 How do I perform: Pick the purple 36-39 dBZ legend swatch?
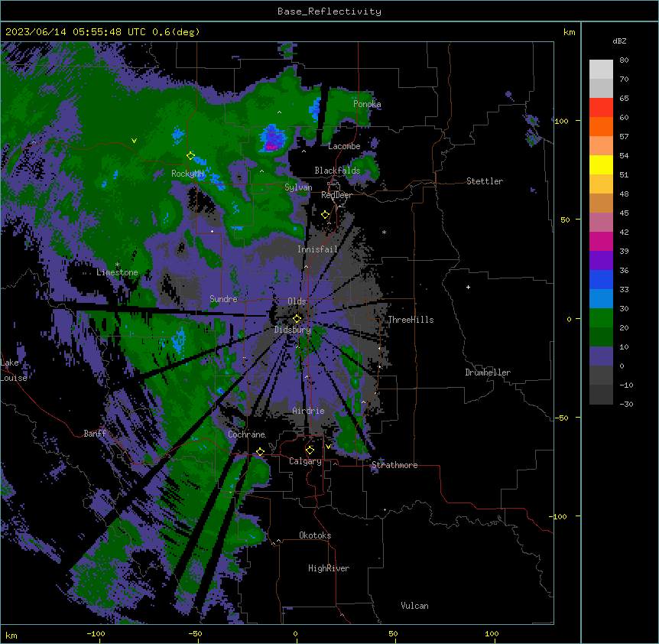(x=601, y=261)
